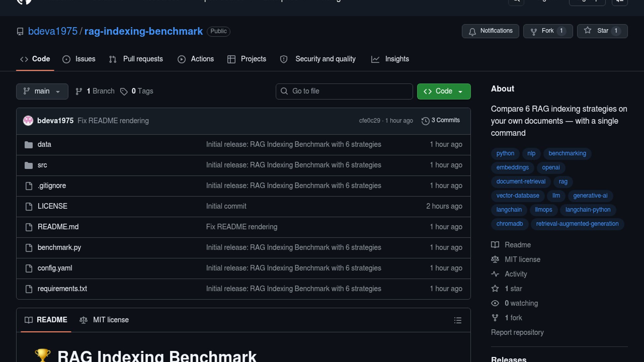Expand the main branch dropdown
This screenshot has width=644, height=362.
(x=42, y=92)
